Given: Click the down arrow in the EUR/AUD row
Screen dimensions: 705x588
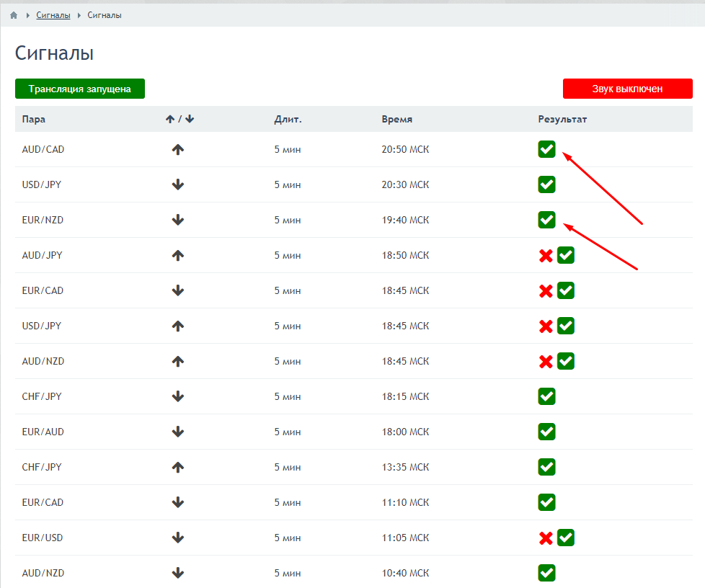Looking at the screenshot, I should coord(178,432).
